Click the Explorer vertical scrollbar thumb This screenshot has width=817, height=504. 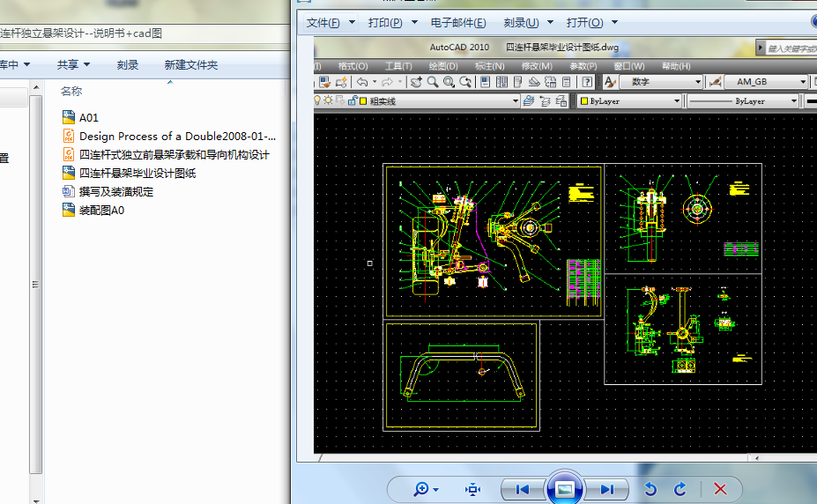coord(36,285)
